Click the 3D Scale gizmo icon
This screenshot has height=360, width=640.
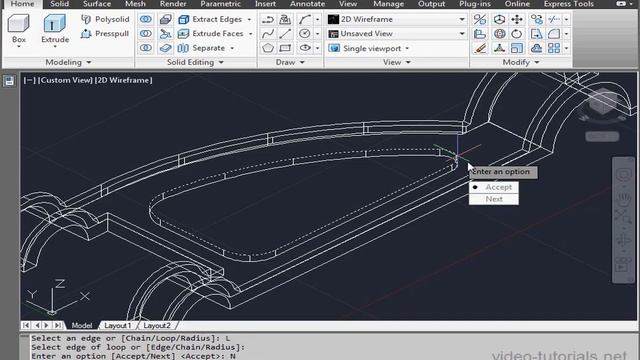pyautogui.click(x=499, y=48)
